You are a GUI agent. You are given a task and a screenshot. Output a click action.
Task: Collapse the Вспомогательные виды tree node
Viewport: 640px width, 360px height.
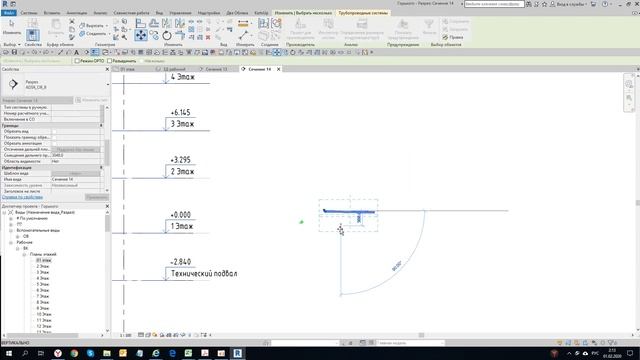click(x=11, y=231)
